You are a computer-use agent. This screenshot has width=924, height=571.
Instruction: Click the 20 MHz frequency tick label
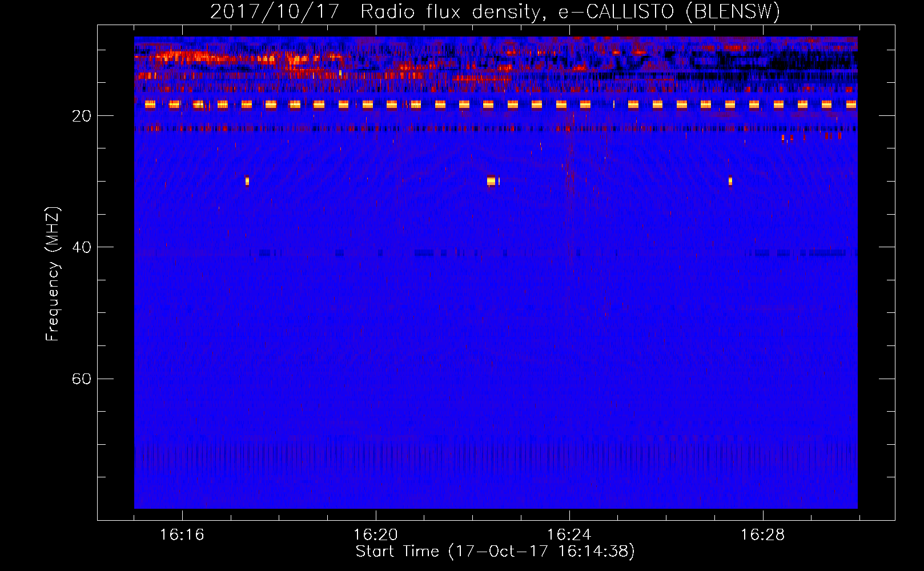pyautogui.click(x=82, y=116)
